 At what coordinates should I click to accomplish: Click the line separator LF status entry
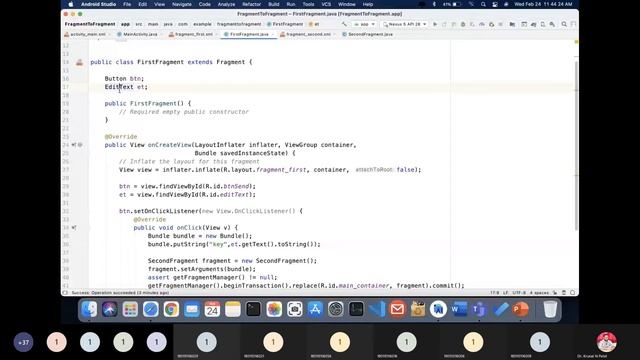click(x=505, y=293)
